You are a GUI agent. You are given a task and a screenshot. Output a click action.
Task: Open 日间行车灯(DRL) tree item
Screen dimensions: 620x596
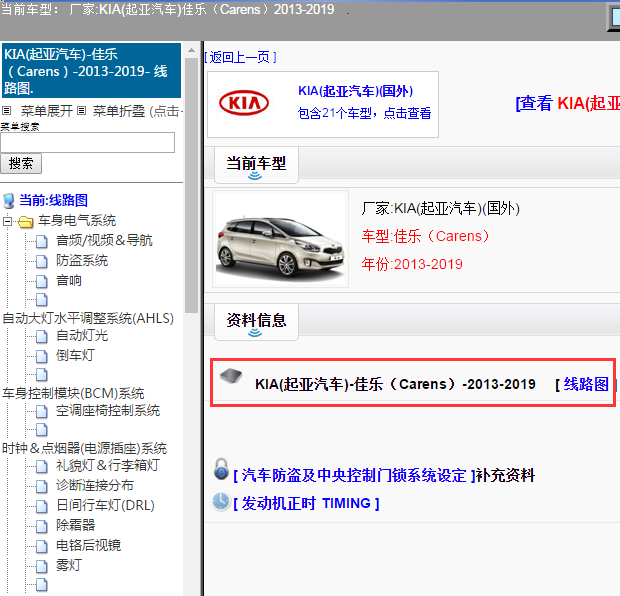[105, 505]
